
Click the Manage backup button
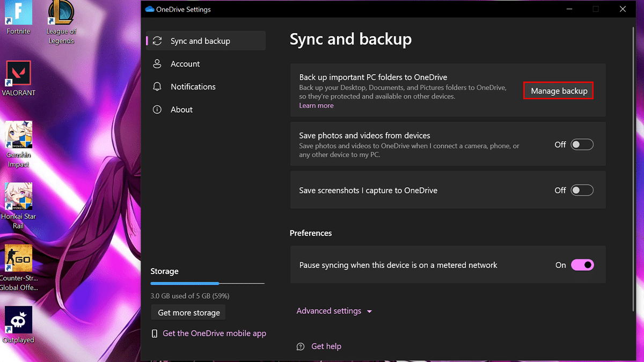point(559,91)
